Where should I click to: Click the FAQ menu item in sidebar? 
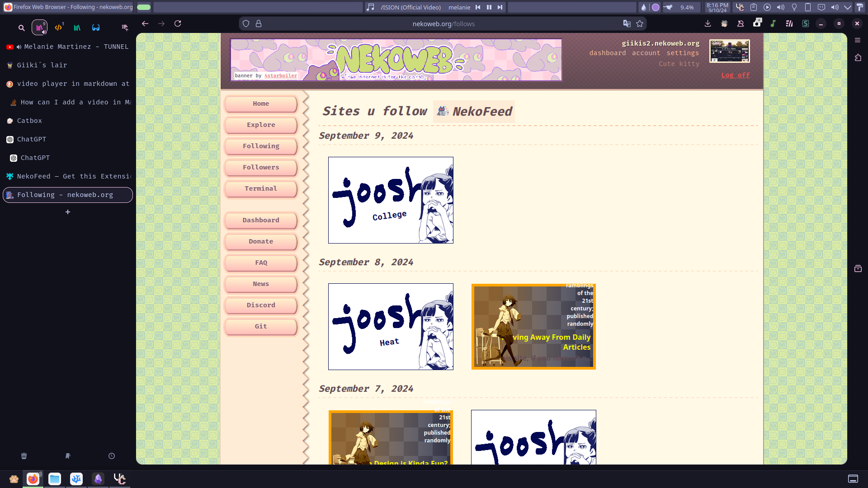(260, 262)
